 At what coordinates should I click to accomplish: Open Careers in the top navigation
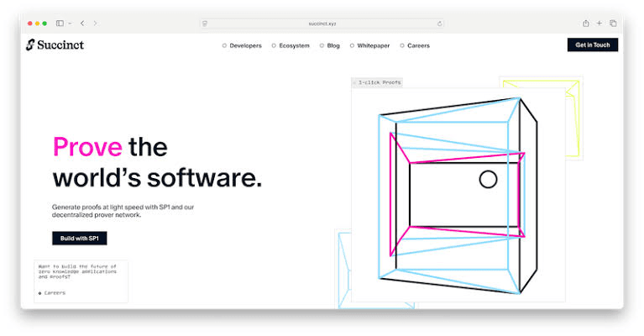[x=415, y=45]
